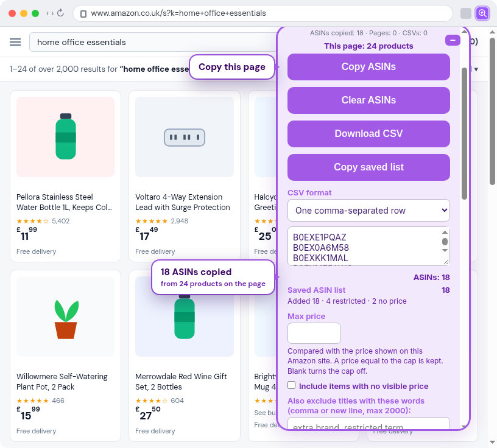Open Pellora Stainless Steel Water Bottle title

64,202
